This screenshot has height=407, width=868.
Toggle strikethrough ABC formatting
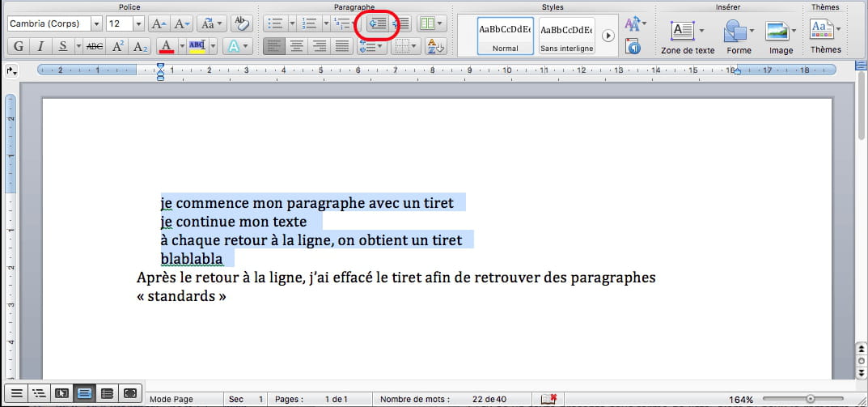95,46
